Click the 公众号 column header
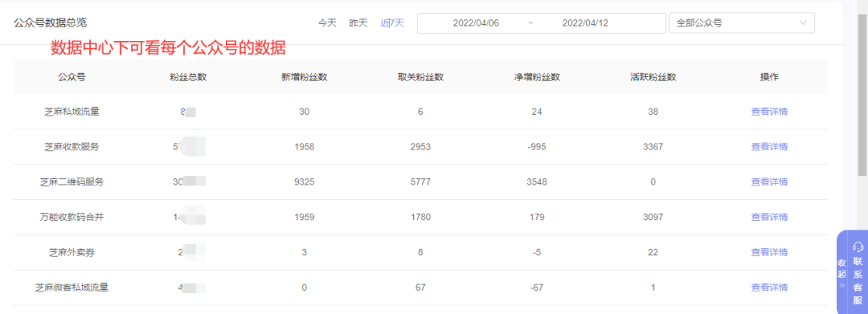The width and height of the screenshot is (868, 314). (72, 77)
